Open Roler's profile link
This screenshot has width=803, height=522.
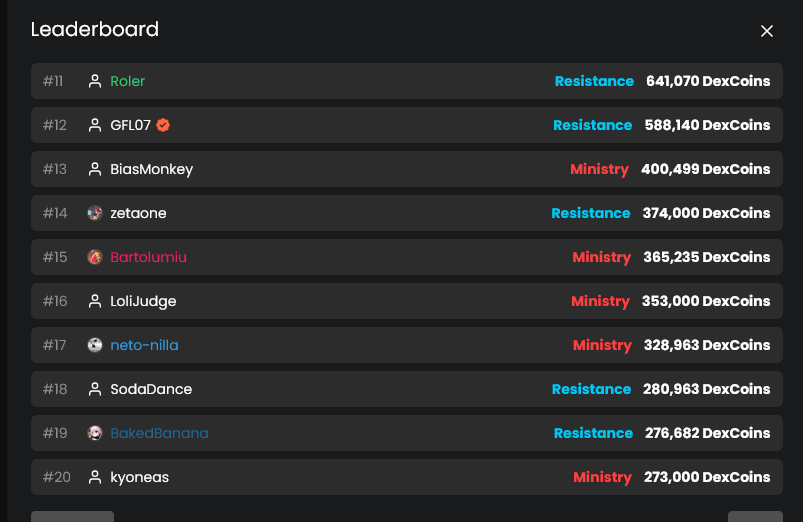click(x=128, y=81)
